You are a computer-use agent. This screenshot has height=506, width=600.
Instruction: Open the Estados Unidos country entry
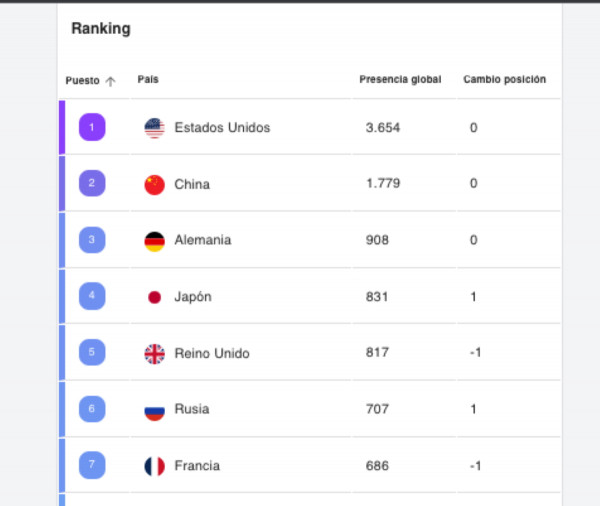click(222, 127)
